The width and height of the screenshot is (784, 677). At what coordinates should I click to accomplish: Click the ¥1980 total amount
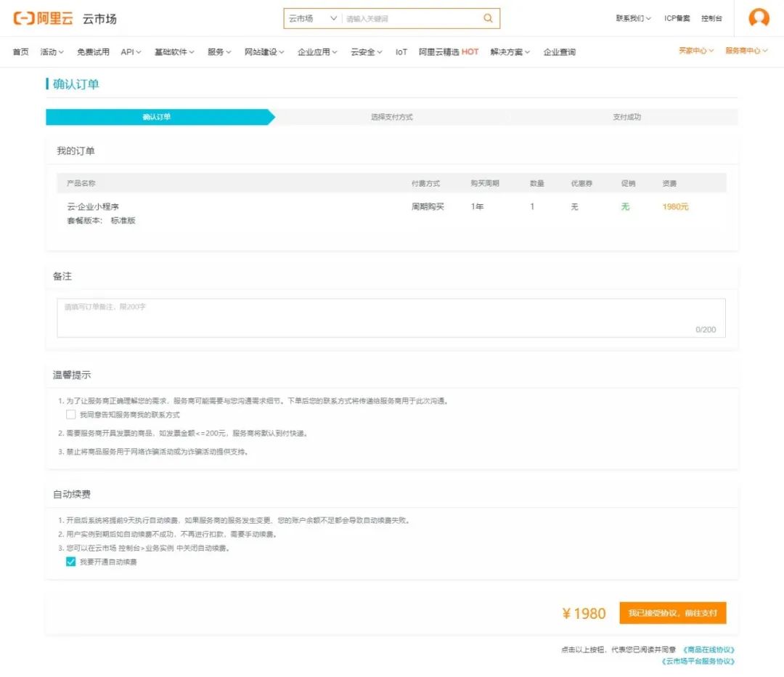click(584, 614)
